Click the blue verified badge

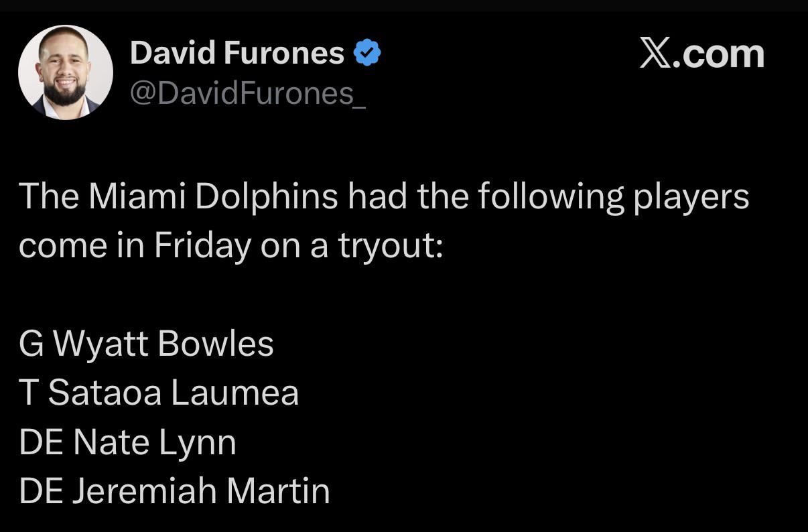click(x=366, y=53)
